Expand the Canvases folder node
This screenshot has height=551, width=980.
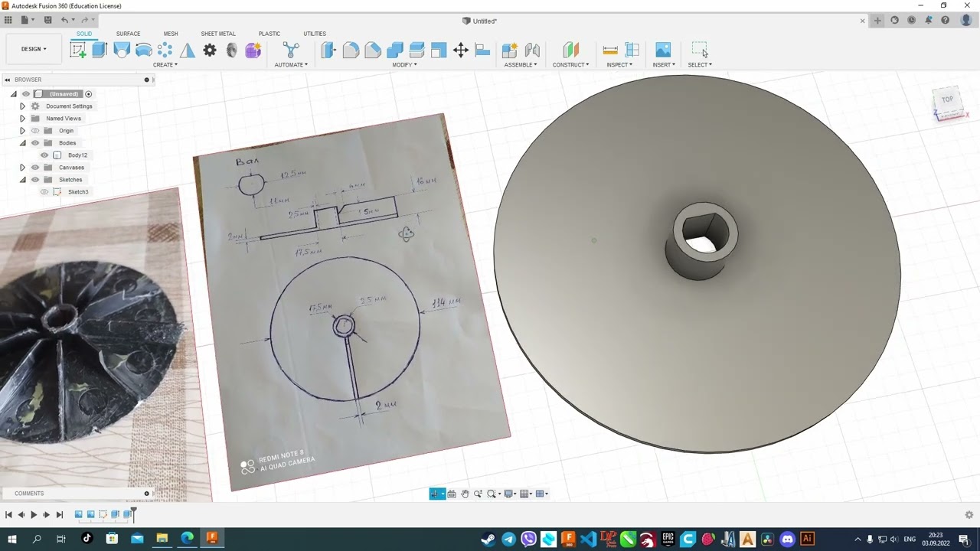(22, 168)
